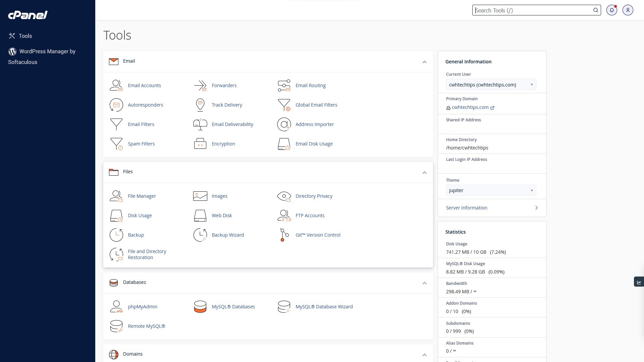Open Email Accounts
This screenshot has height=362, width=644.
click(x=144, y=85)
